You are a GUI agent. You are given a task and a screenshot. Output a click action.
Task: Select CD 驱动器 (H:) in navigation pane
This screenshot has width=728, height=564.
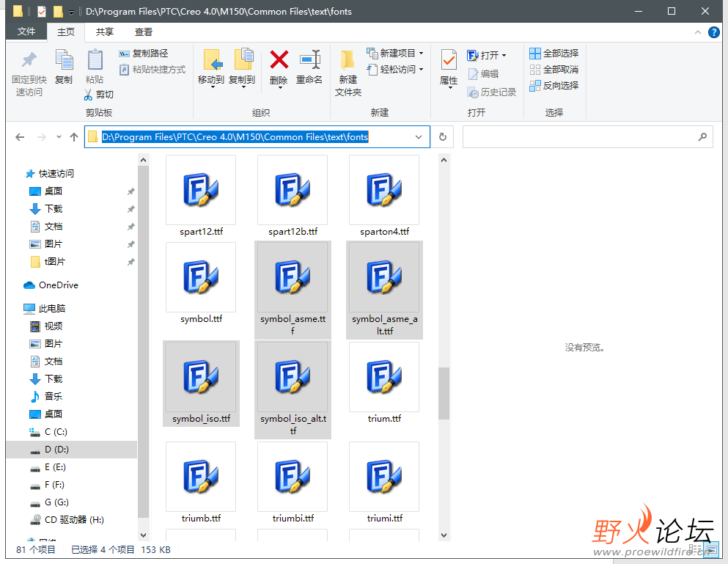67,520
